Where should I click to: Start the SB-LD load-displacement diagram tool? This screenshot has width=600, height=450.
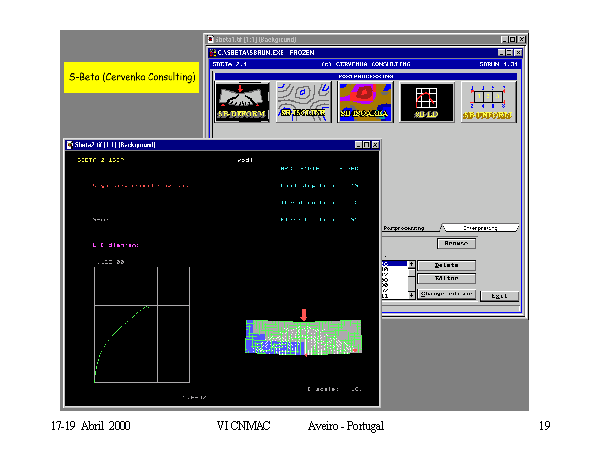pyautogui.click(x=427, y=103)
